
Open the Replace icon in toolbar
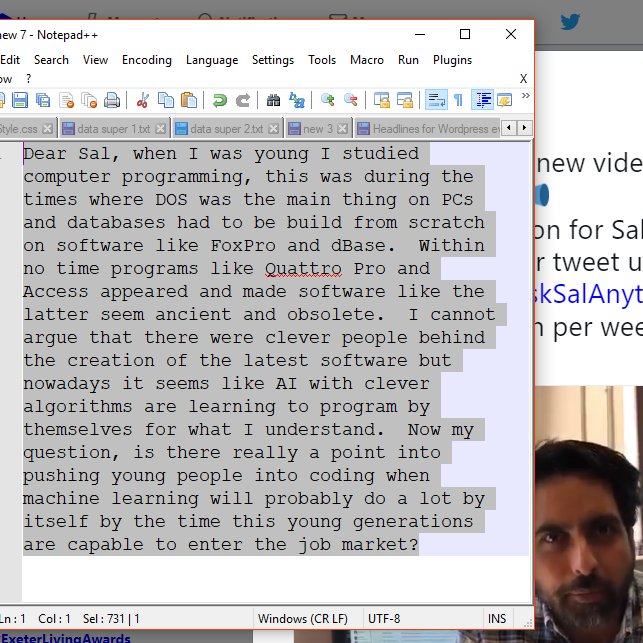click(296, 100)
